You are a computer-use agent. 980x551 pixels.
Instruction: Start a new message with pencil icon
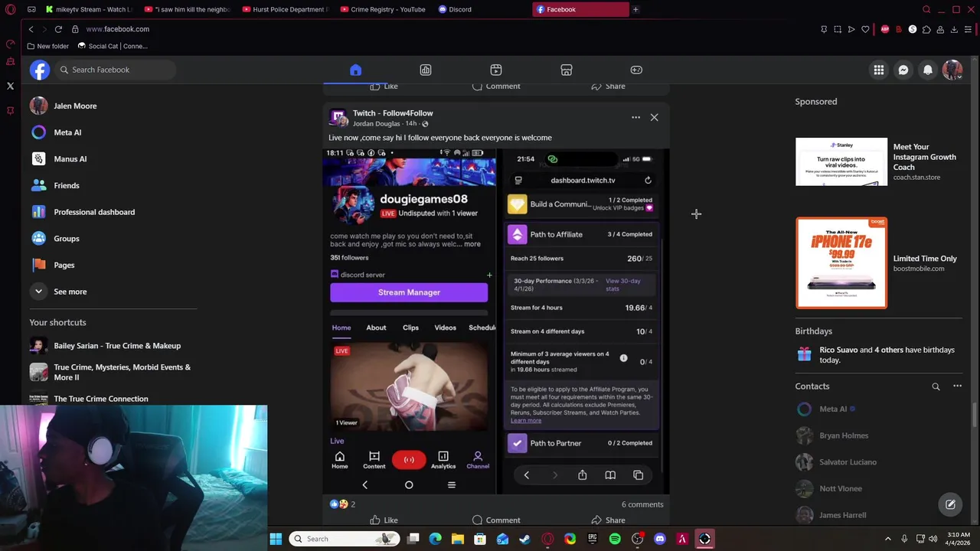click(x=950, y=504)
